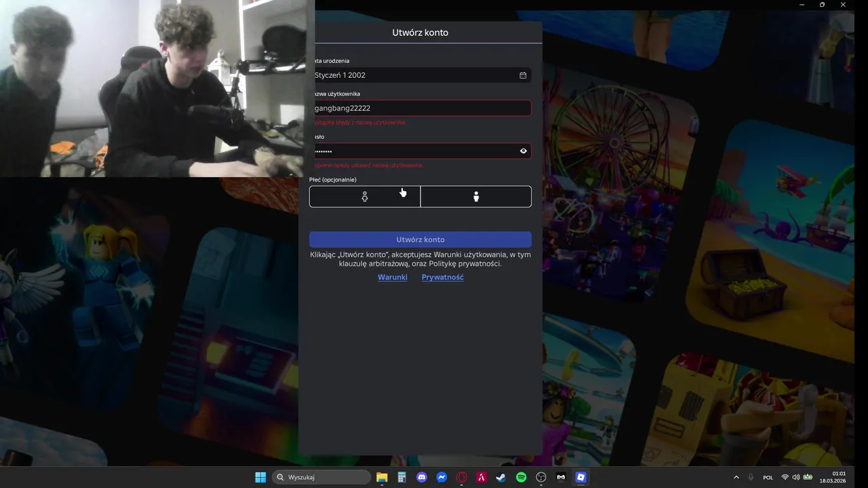Expand the hidden system tray icons chevron
The width and height of the screenshot is (868, 488).
pos(736,477)
